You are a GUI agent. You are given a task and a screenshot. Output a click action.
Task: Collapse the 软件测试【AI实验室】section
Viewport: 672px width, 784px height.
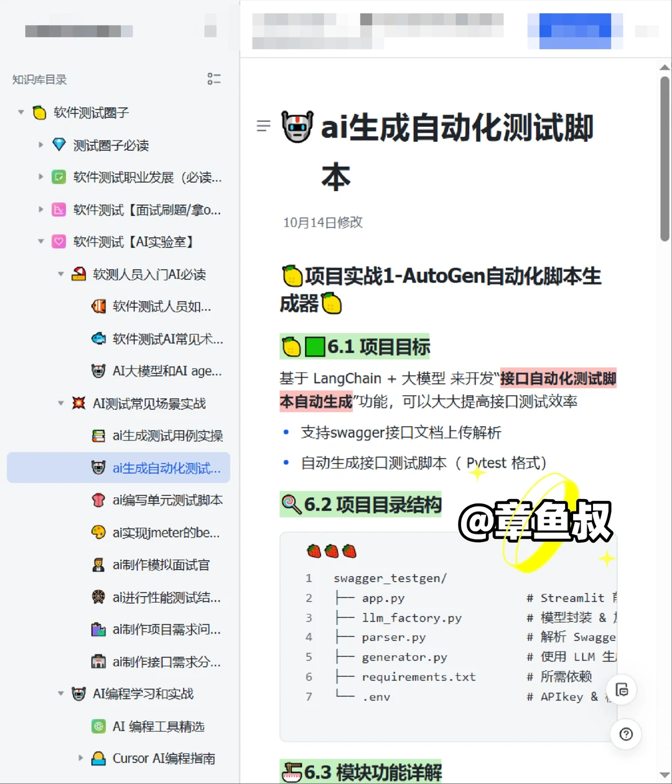[x=39, y=241]
